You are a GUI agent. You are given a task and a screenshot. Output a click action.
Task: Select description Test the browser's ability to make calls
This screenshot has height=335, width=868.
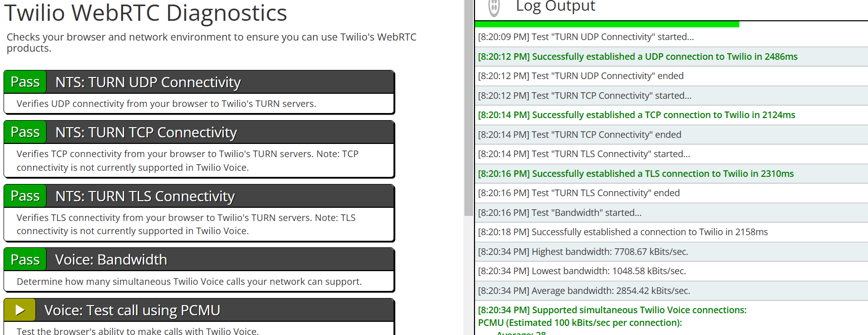coord(138,331)
